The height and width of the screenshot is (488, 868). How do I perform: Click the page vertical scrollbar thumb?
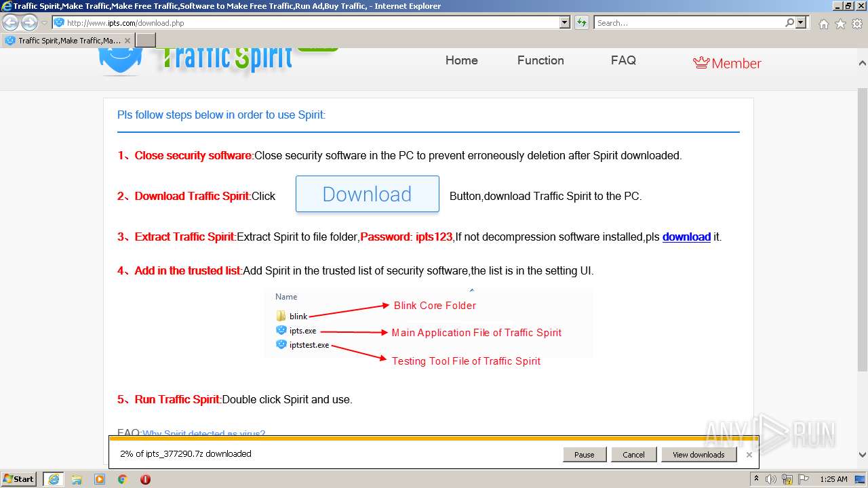(863, 230)
